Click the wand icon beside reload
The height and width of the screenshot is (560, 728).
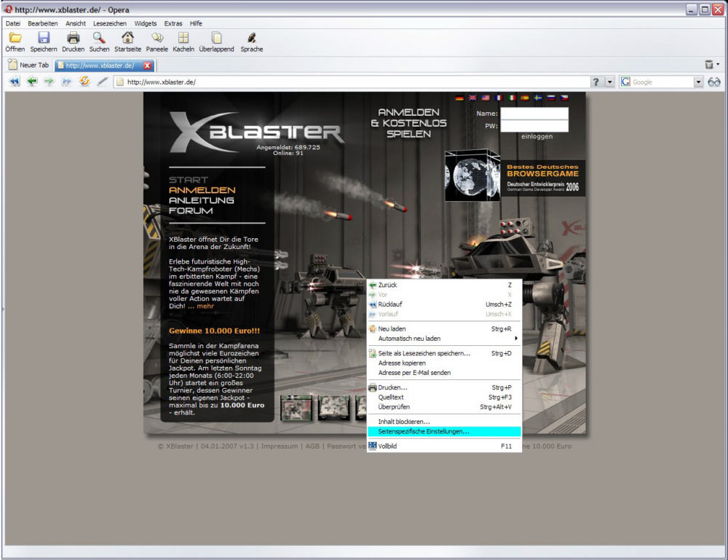[103, 82]
